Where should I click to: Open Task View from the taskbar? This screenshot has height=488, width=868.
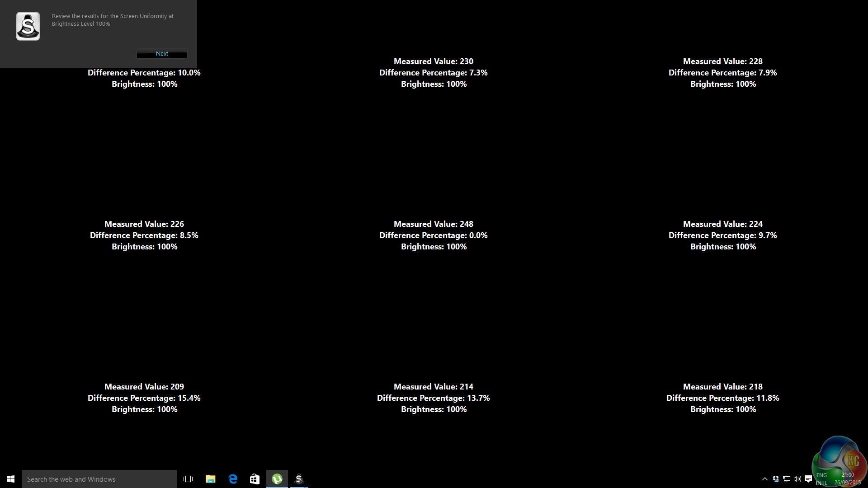(x=188, y=479)
